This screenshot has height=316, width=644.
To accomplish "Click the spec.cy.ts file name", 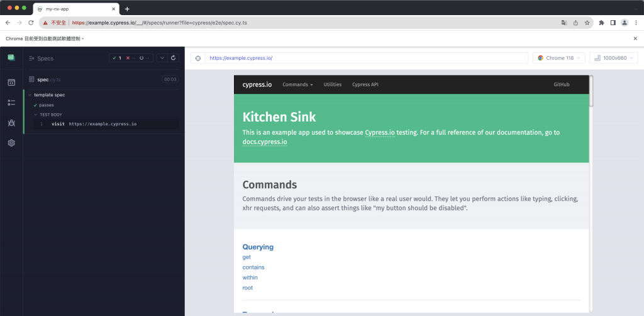I will (x=49, y=79).
